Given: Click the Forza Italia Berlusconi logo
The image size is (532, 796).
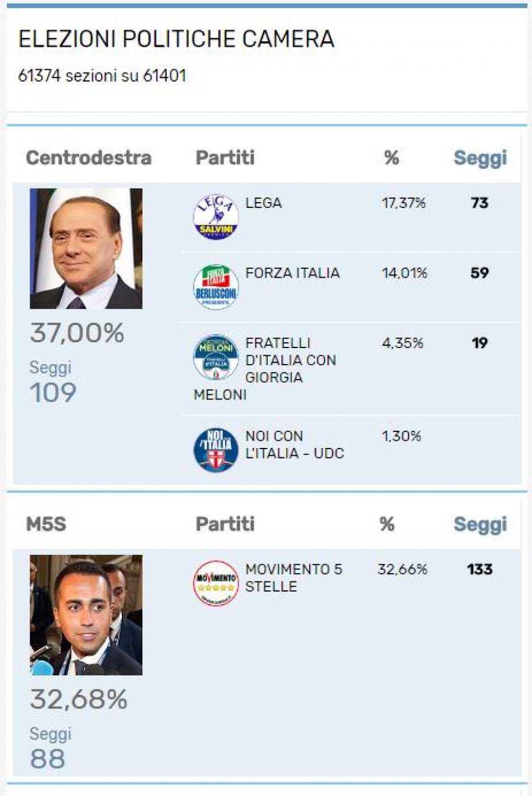Looking at the screenshot, I should [x=216, y=287].
